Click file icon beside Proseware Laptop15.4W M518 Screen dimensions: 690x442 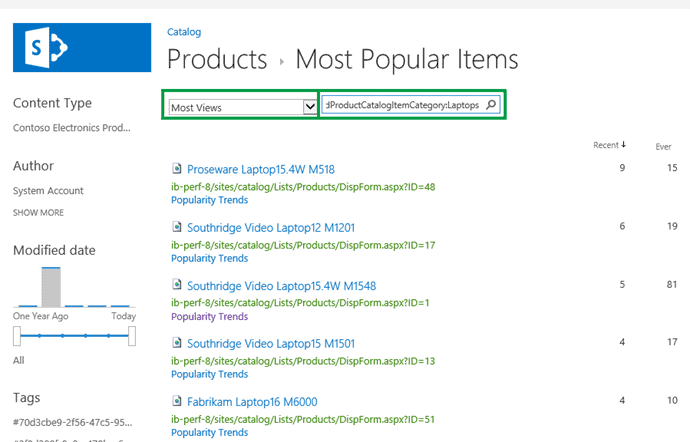click(177, 169)
